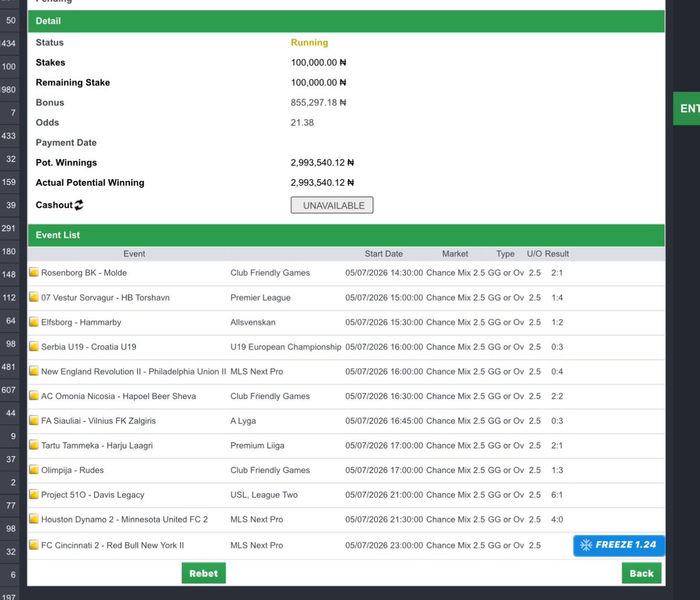Click the yellow icon on the Tartu Tammeka row
The height and width of the screenshot is (600, 700).
34,445
